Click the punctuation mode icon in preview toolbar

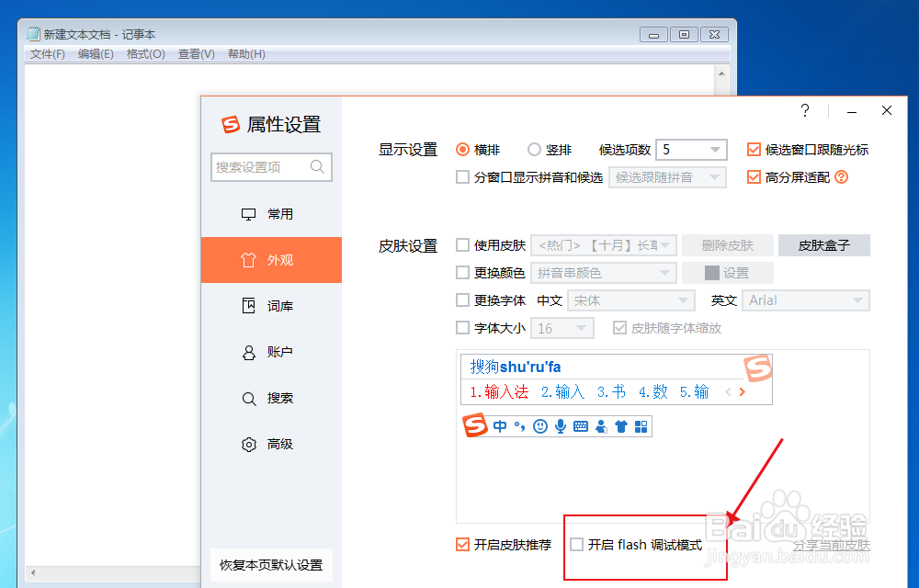pos(520,426)
